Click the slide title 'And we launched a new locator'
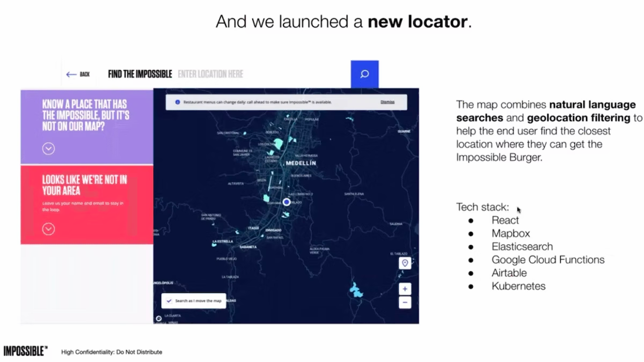The height and width of the screenshot is (362, 644). (x=343, y=21)
